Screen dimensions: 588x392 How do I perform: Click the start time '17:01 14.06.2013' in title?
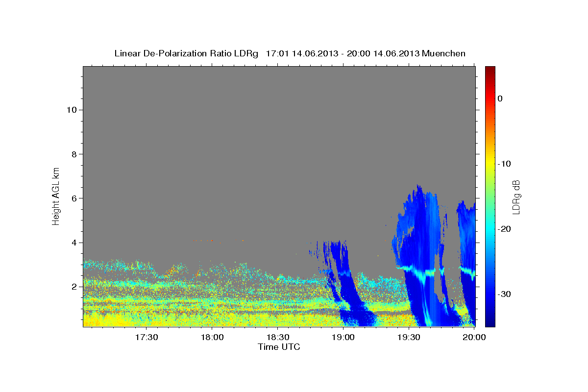[302, 53]
